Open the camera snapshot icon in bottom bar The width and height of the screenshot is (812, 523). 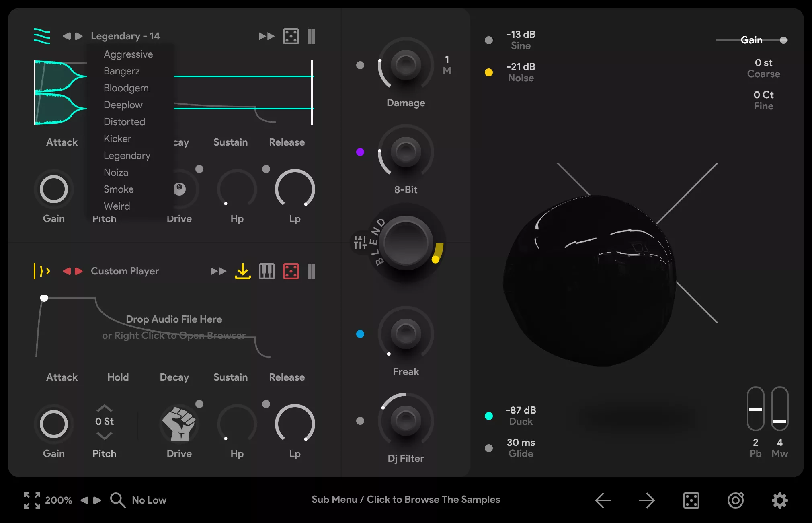(735, 500)
